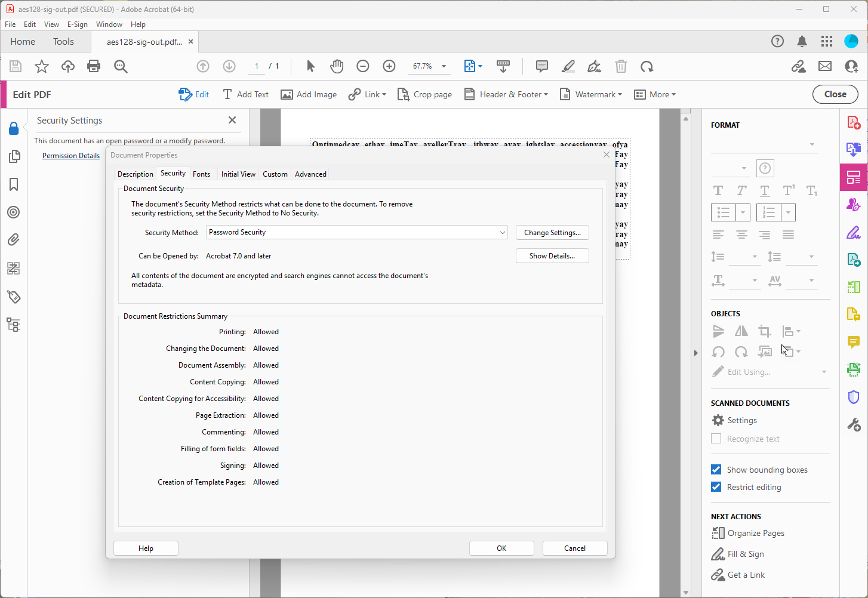Click the page number input field
Image resolution: width=868 pixels, height=598 pixels.
click(257, 66)
